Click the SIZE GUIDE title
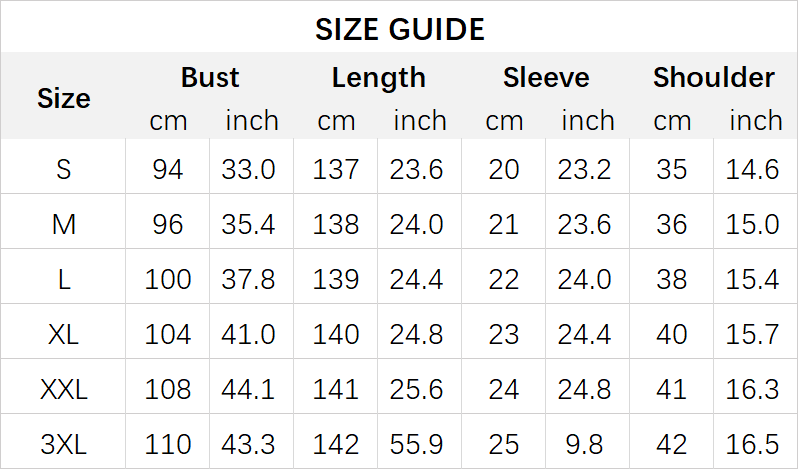Viewport: 798px width, 469px height. point(400,29)
